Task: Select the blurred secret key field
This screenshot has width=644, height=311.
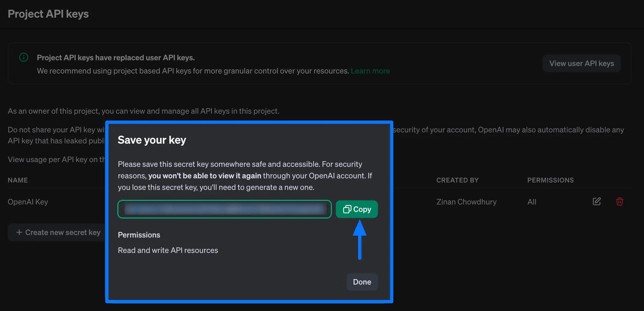Action: coord(224,209)
